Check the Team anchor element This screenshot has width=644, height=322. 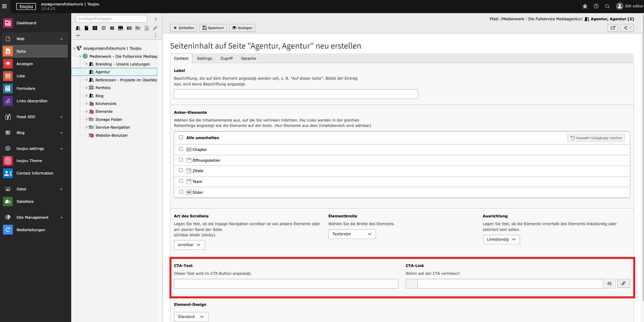click(x=181, y=181)
